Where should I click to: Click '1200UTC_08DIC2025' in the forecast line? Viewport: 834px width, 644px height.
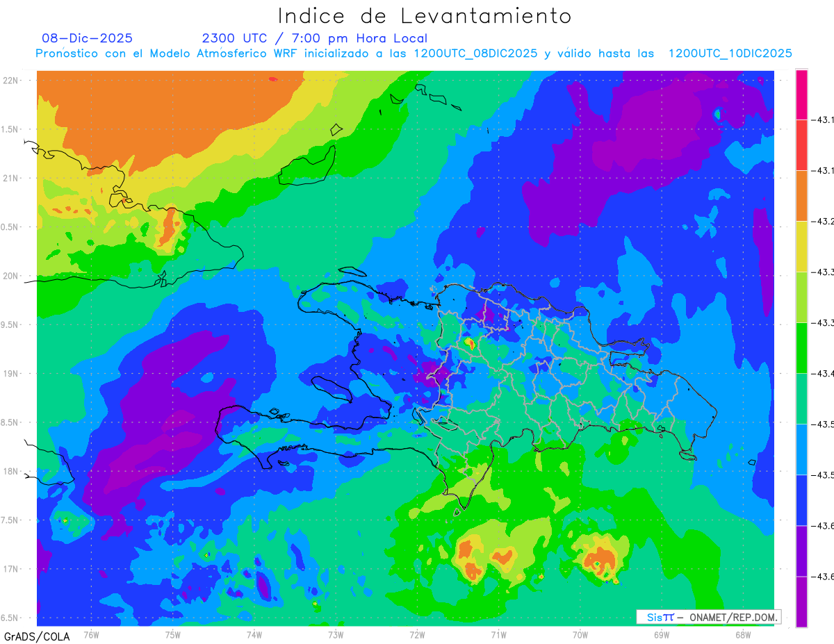click(x=475, y=53)
